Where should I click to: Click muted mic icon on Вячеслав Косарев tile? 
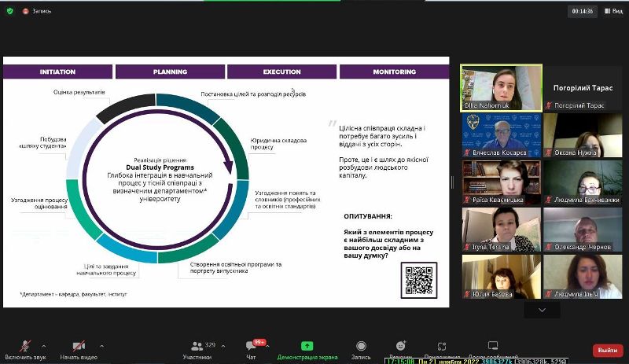coord(467,153)
